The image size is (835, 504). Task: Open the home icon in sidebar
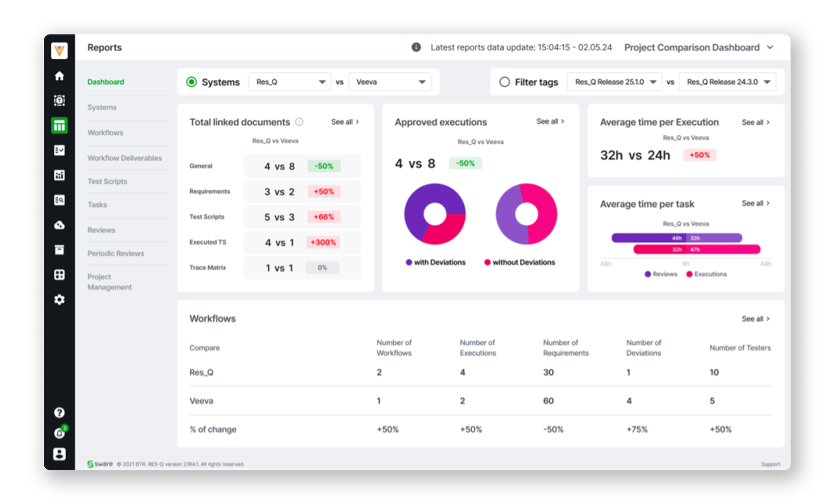(59, 76)
